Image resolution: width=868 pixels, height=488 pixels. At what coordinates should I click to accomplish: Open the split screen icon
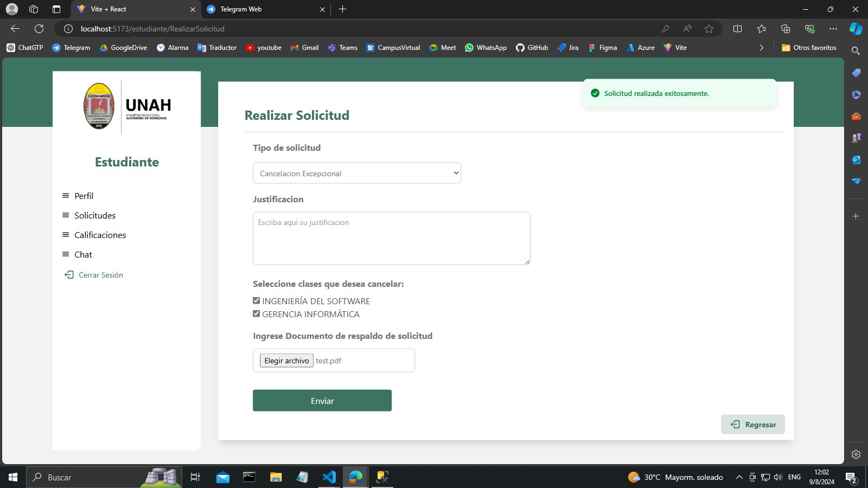click(x=737, y=29)
